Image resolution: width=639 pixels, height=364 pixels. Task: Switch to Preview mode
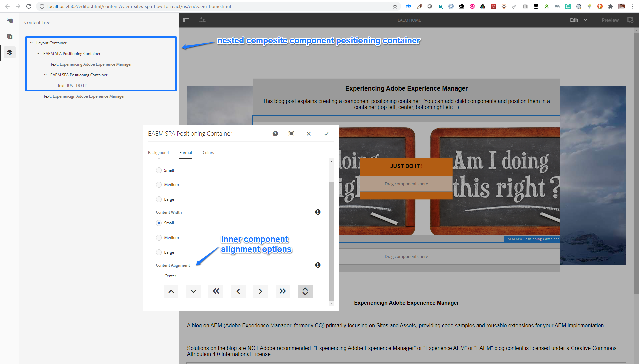(x=610, y=20)
